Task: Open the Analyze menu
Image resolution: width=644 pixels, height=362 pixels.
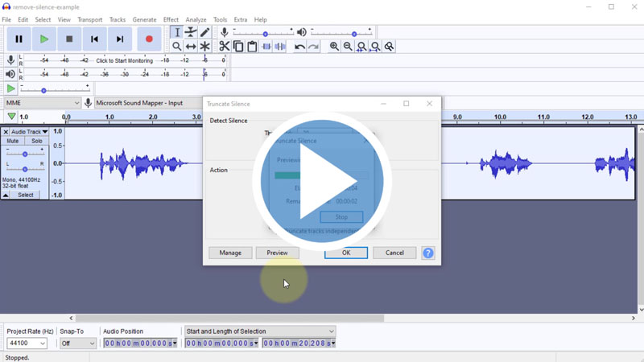Action: coord(196,19)
